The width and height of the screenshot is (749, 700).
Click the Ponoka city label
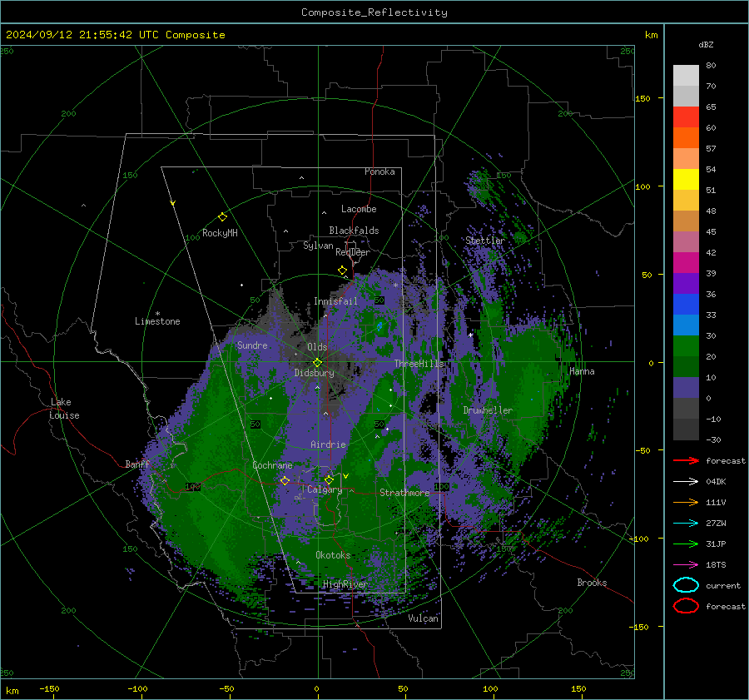[379, 171]
